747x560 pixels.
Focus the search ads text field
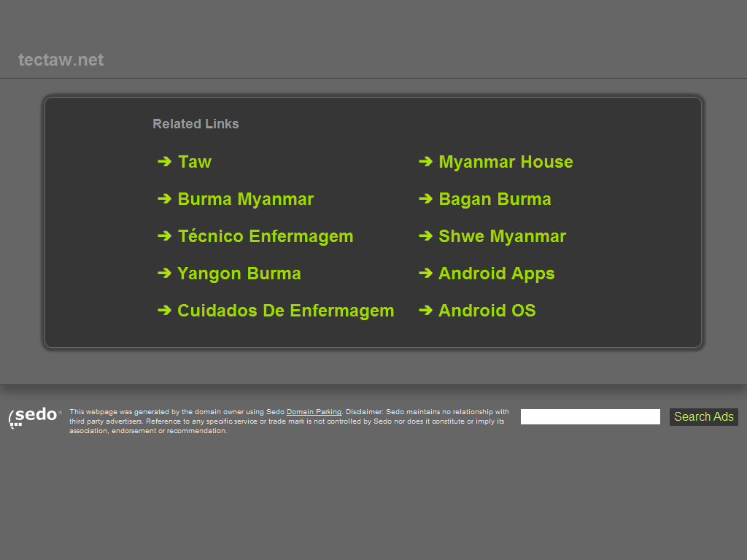point(590,417)
